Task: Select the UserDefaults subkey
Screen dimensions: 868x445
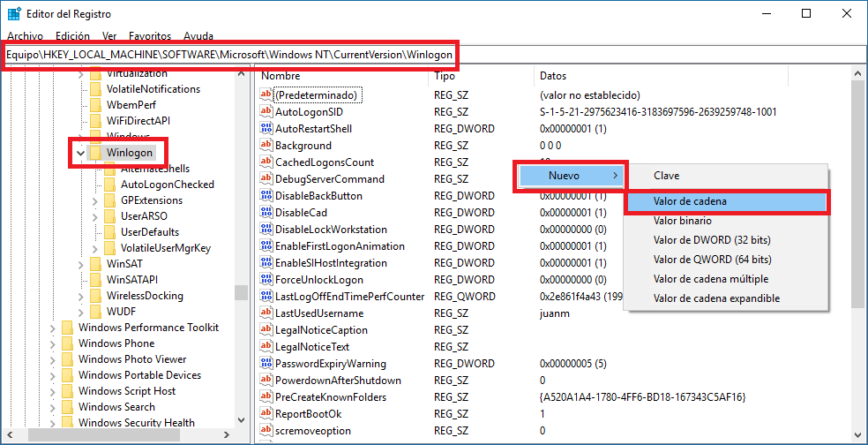Action: click(x=149, y=231)
